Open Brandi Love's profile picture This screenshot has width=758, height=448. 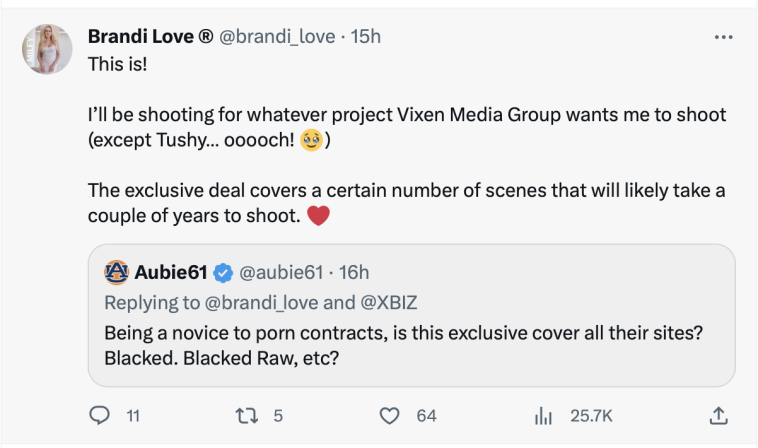click(47, 49)
